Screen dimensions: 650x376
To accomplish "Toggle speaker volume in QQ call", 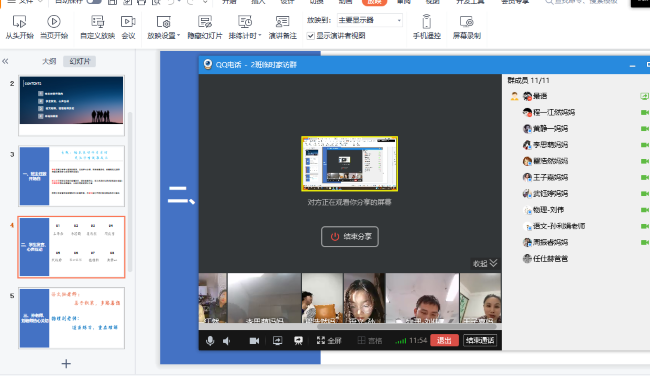I will click(x=226, y=341).
